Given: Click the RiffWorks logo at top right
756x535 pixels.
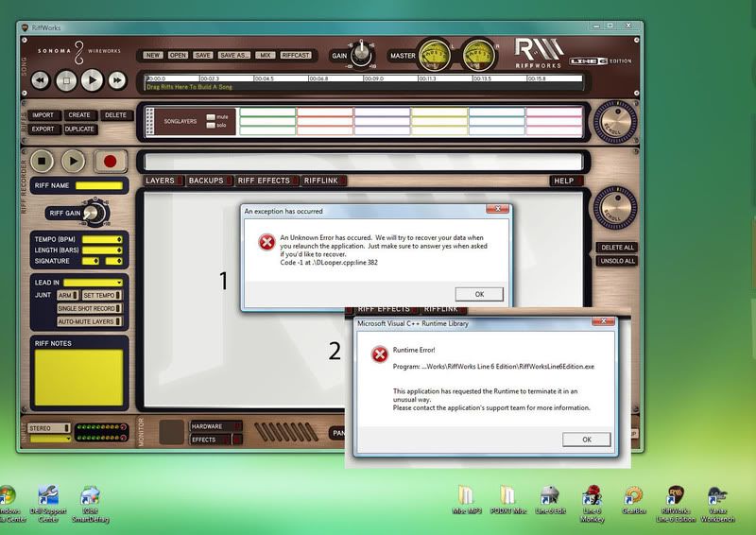Looking at the screenshot, I should click(x=539, y=53).
